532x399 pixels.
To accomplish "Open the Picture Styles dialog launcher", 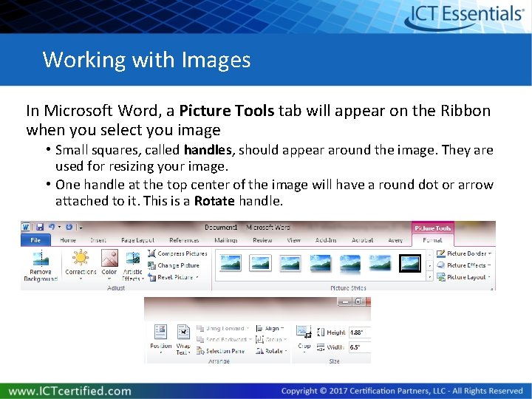I will point(491,289).
